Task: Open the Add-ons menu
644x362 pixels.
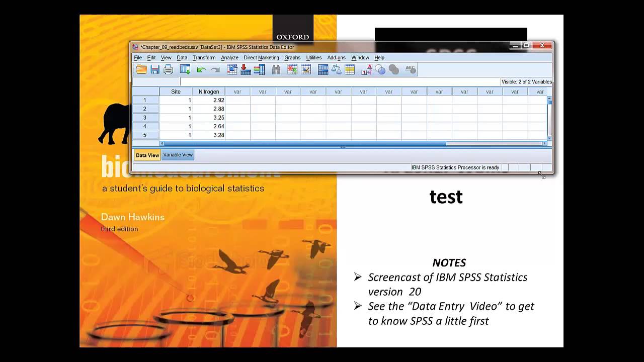Action: pyautogui.click(x=336, y=58)
